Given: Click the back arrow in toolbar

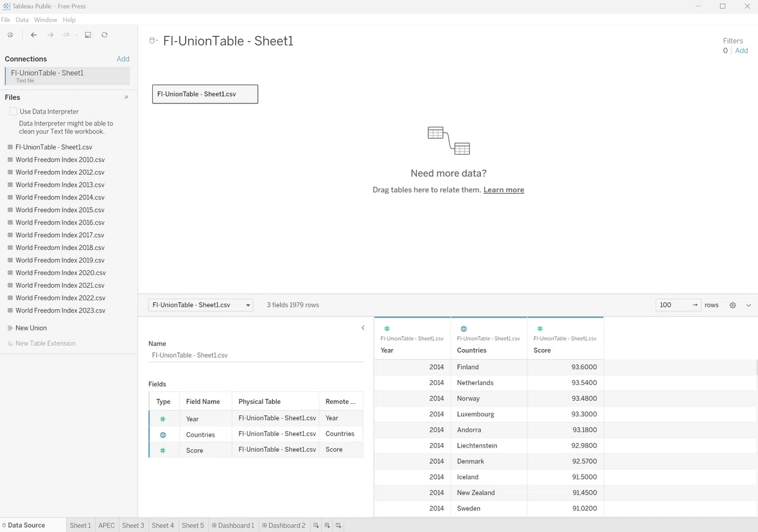Looking at the screenshot, I should [x=33, y=35].
